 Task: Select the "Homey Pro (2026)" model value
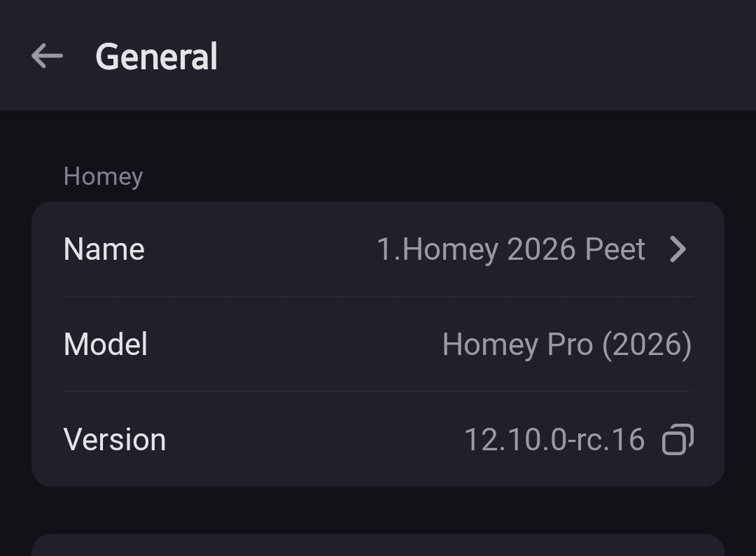(x=566, y=345)
